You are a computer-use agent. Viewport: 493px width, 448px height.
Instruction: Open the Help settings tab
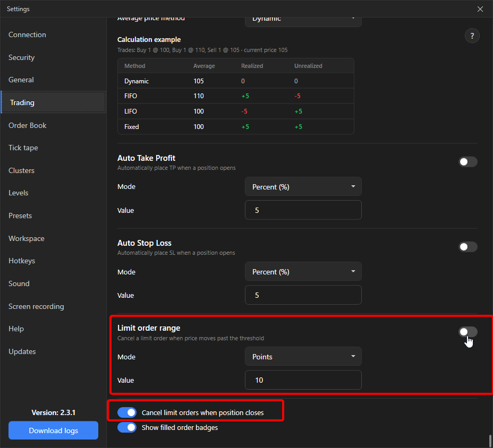pyautogui.click(x=54, y=329)
